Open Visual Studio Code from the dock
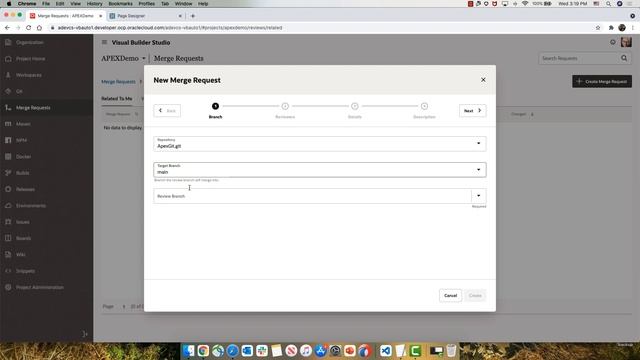640x360 pixels. [x=386, y=351]
